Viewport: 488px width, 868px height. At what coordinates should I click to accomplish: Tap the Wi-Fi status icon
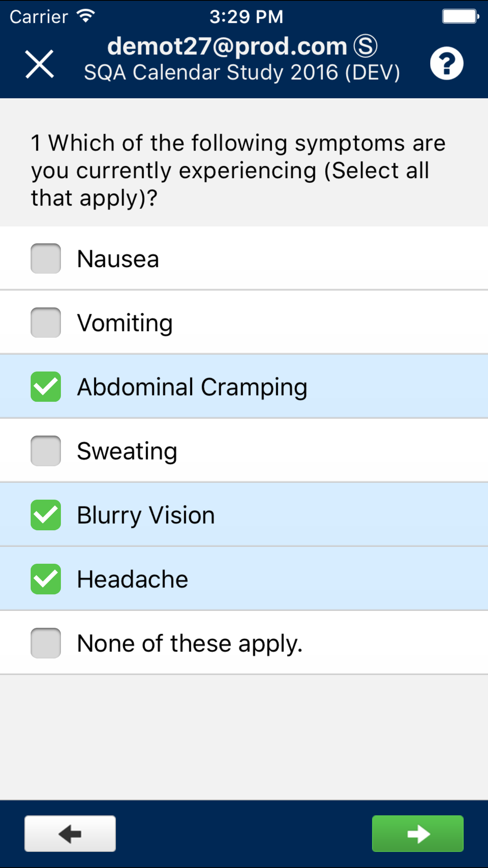coord(86,16)
